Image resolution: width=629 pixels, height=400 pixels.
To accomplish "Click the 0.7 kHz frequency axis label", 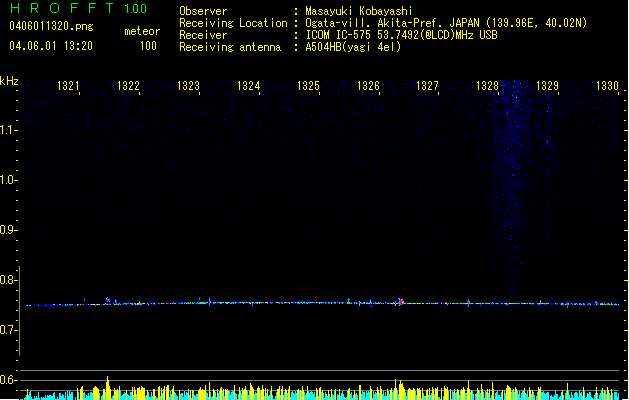I will (x=9, y=330).
